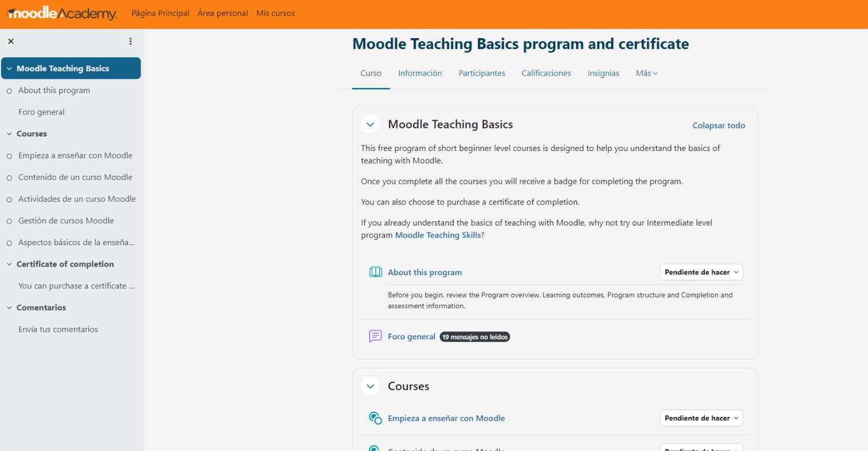Select Envía tus comentarios in sidebar
This screenshot has width=868, height=451.
[58, 330]
